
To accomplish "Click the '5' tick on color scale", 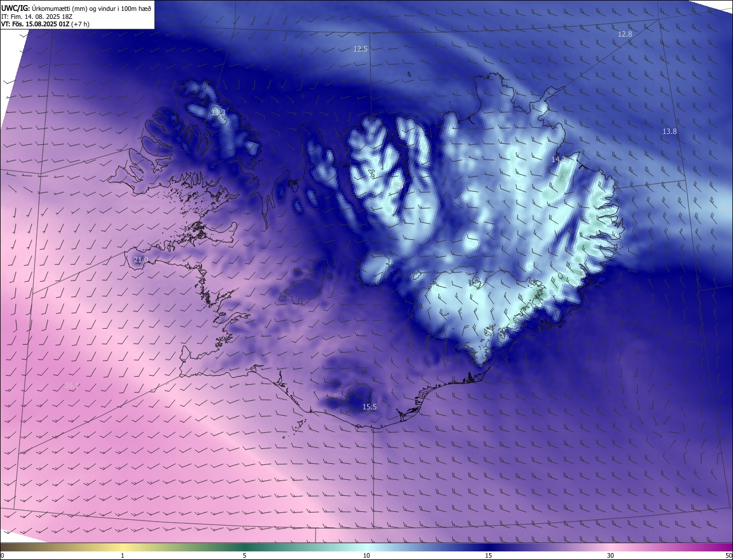I will click(245, 555).
